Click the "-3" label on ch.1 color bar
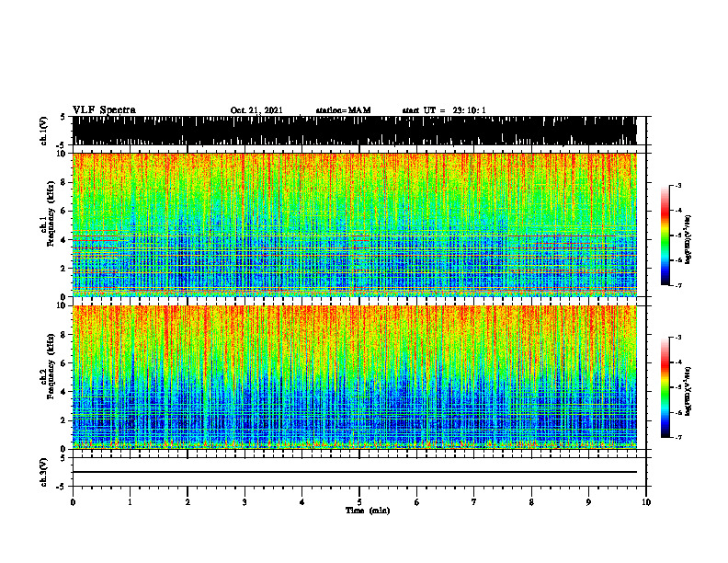 678,185
